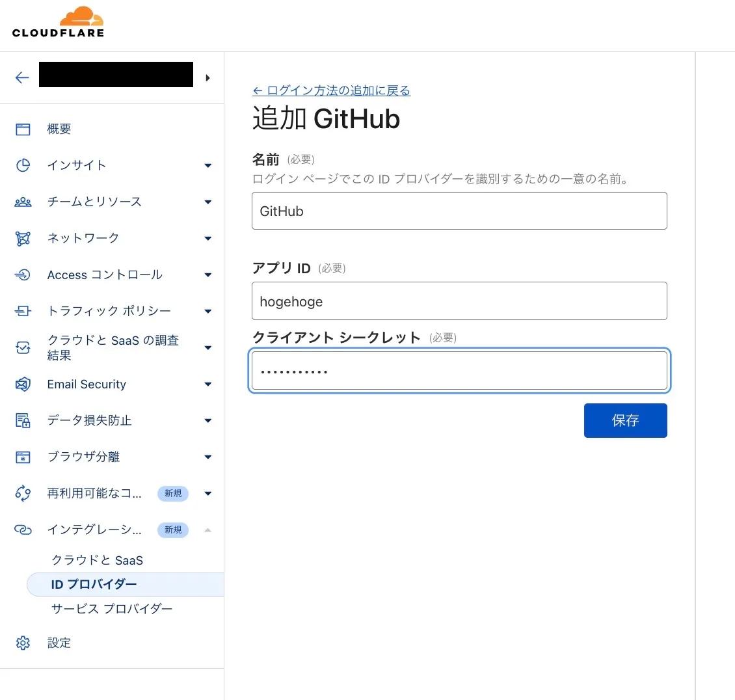The height and width of the screenshot is (700, 735).
Task: Collapse the インテグレーション section arrow
Action: pyautogui.click(x=207, y=530)
